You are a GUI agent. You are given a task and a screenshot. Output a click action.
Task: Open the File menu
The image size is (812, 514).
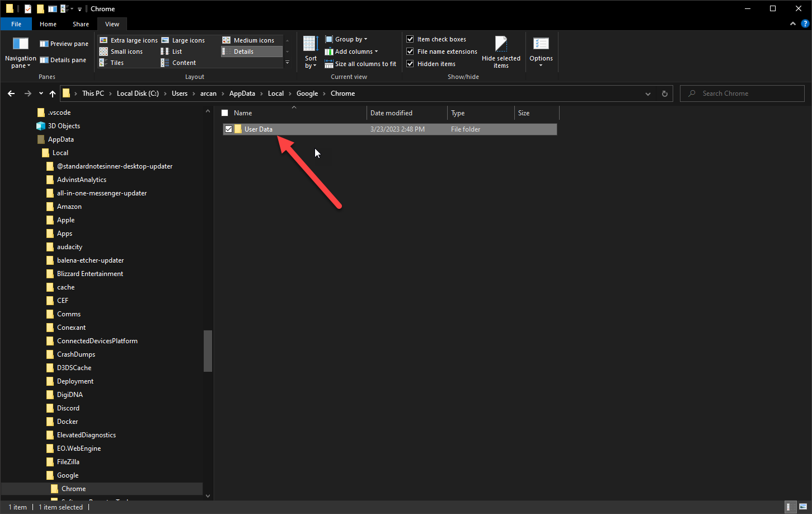coord(16,24)
